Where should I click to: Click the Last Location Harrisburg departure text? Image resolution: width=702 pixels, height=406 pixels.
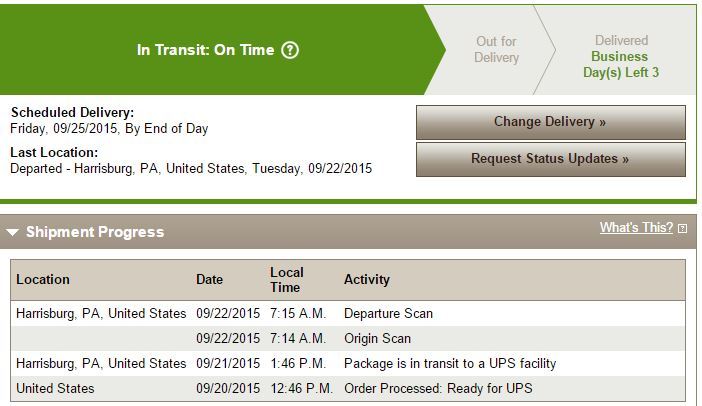click(x=190, y=169)
